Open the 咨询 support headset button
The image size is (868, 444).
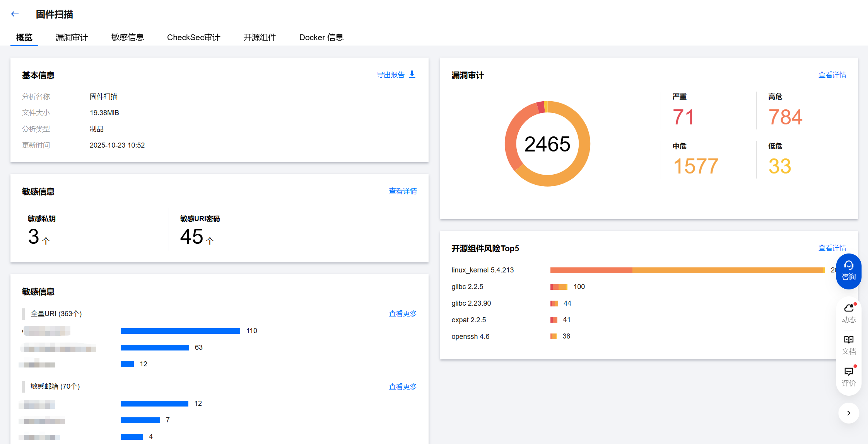tap(848, 271)
